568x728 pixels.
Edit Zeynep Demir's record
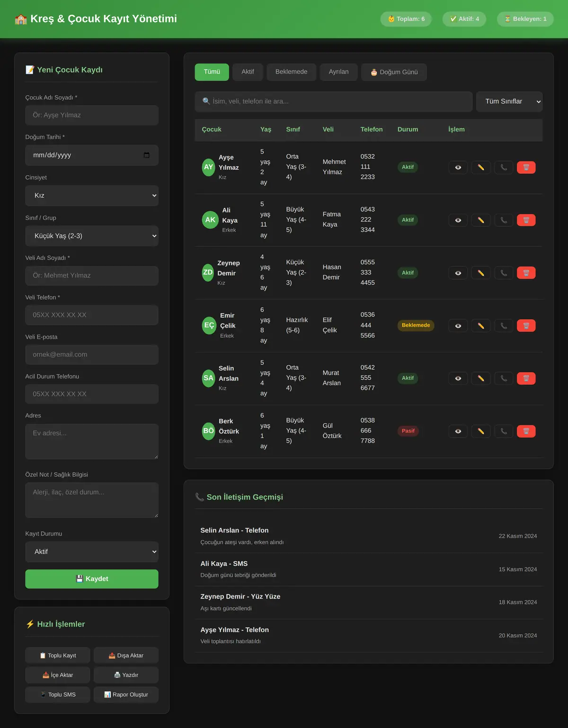coord(480,273)
